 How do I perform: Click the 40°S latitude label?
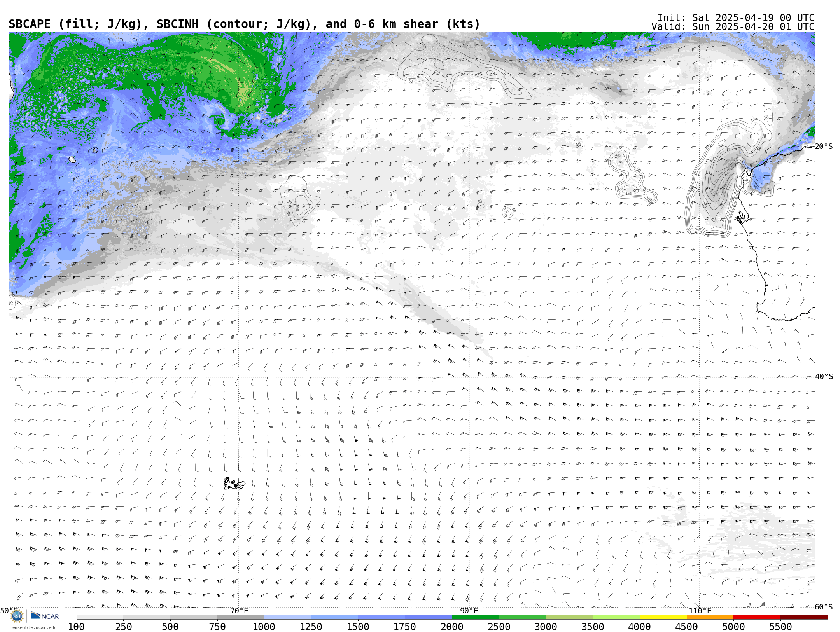(824, 377)
